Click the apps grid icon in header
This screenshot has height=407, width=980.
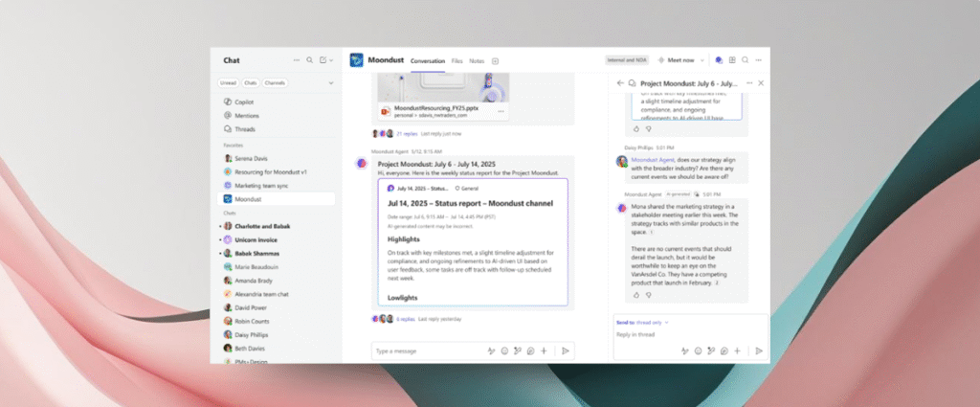pyautogui.click(x=732, y=60)
